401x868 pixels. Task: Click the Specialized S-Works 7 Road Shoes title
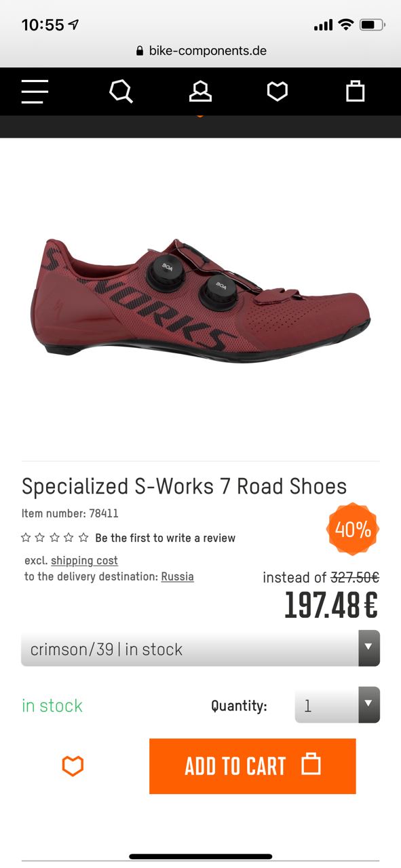184,486
